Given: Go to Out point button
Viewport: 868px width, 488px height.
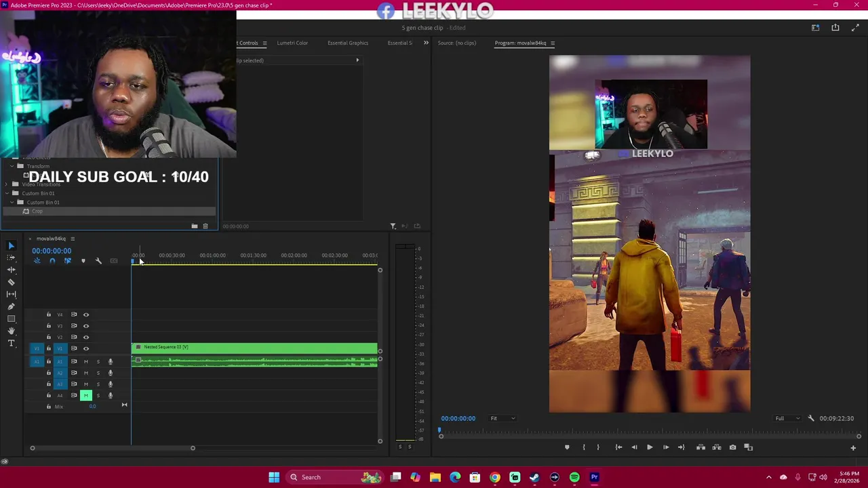Looking at the screenshot, I should coord(682,447).
